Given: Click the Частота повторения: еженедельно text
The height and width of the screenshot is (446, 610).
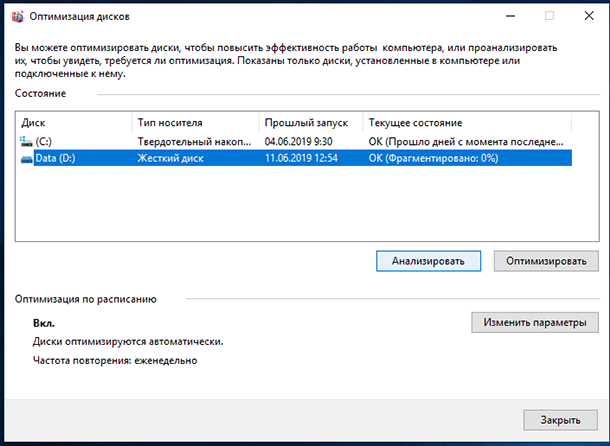Looking at the screenshot, I should click(x=115, y=360).
